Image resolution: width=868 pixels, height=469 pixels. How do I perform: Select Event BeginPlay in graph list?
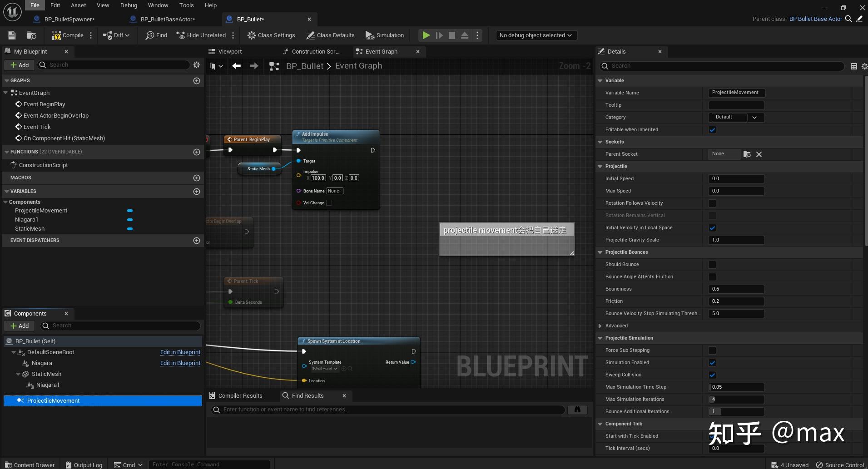pos(44,104)
